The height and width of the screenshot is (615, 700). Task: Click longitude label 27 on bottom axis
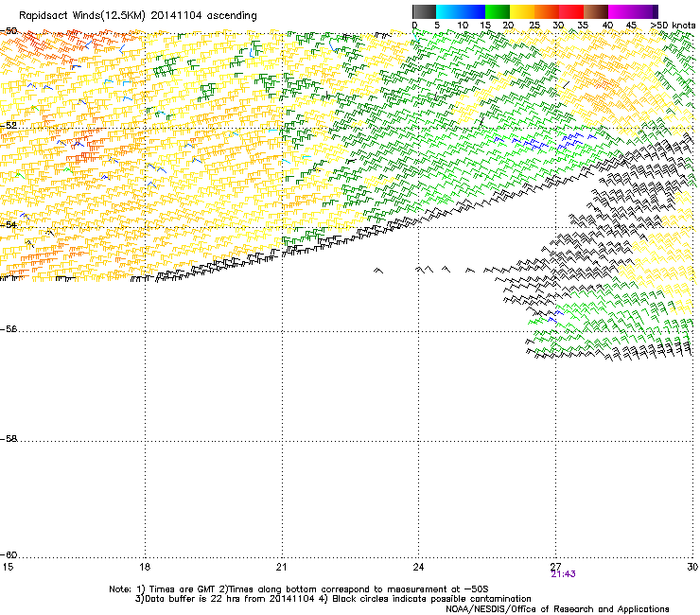click(555, 567)
